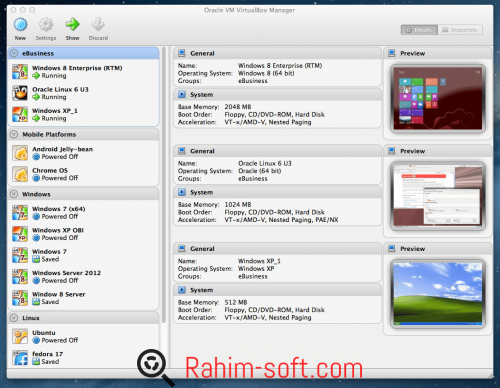Viewport: 500px width, 388px height.
Task: Click System icon showing 512 MB memory
Action: pos(182,290)
